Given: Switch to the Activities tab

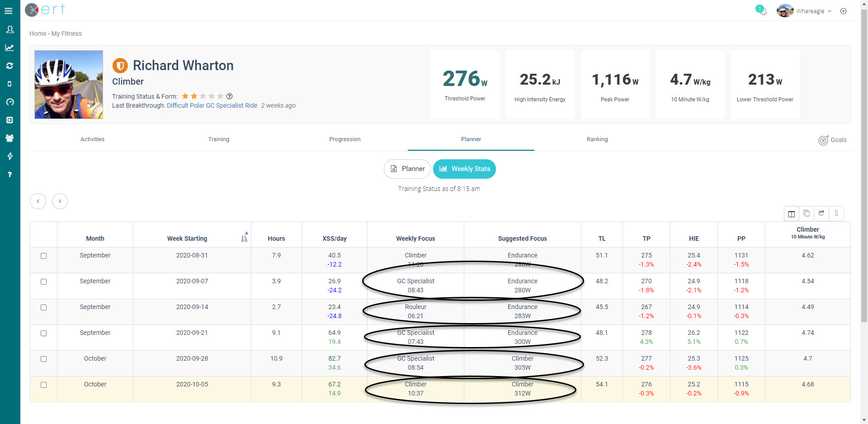Looking at the screenshot, I should coord(92,139).
